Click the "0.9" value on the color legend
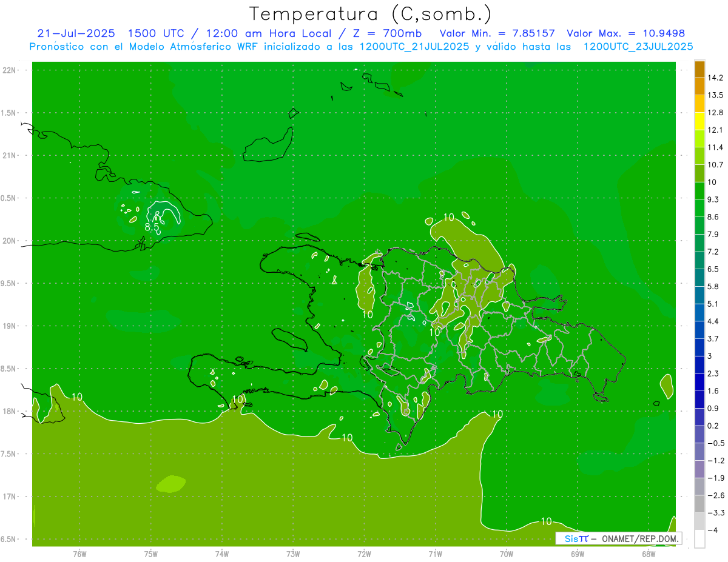 [713, 408]
